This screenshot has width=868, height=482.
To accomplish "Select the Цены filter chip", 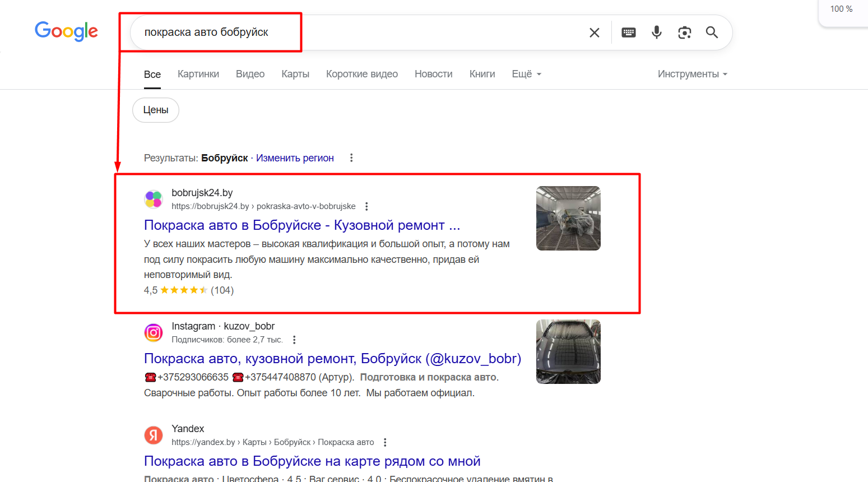I will pos(156,110).
